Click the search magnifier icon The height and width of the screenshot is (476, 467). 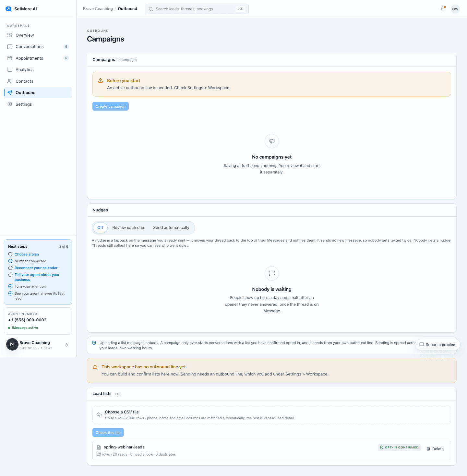tap(151, 9)
